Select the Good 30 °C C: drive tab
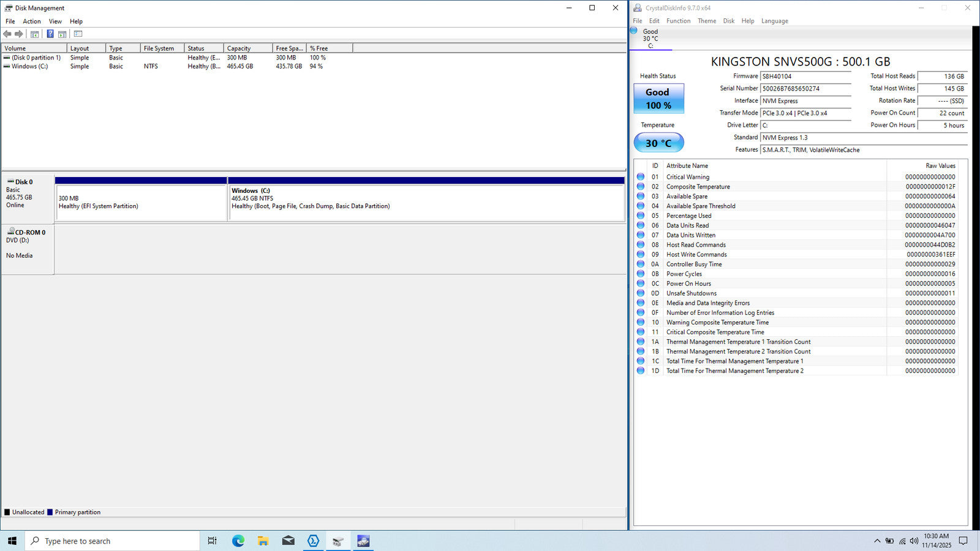The height and width of the screenshot is (551, 980). click(x=650, y=38)
